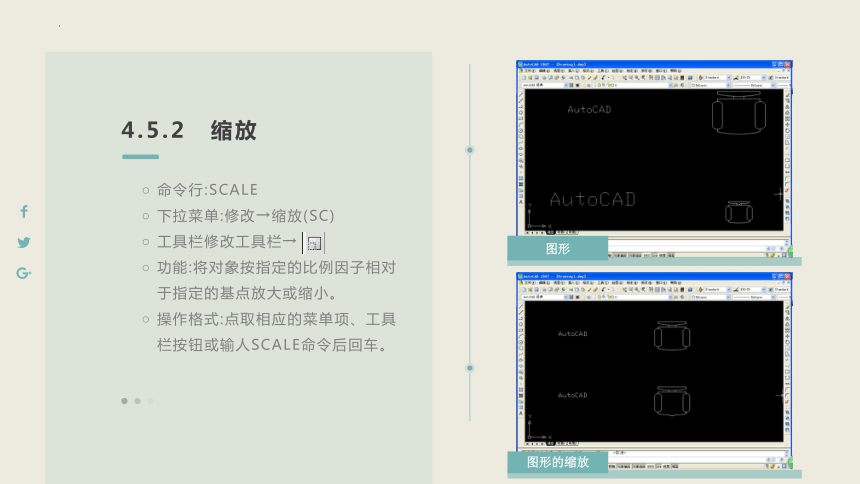Click the text 功能:将对象按指定的比例因子相对
The image size is (860, 484).
[x=276, y=268]
